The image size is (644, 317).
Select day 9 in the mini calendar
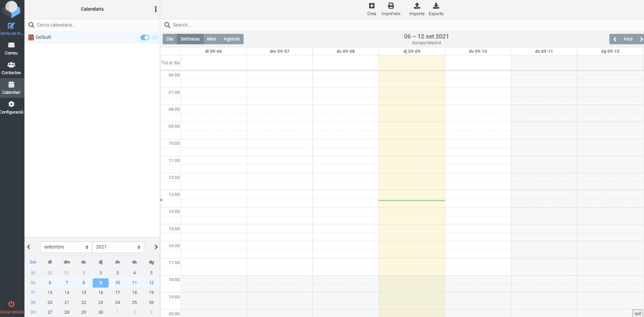[100, 283]
